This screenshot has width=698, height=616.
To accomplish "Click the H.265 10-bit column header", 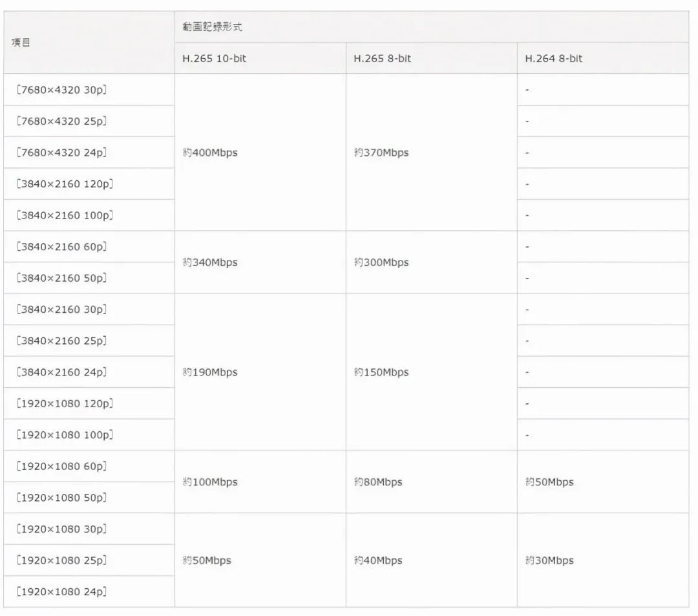I will (x=214, y=59).
